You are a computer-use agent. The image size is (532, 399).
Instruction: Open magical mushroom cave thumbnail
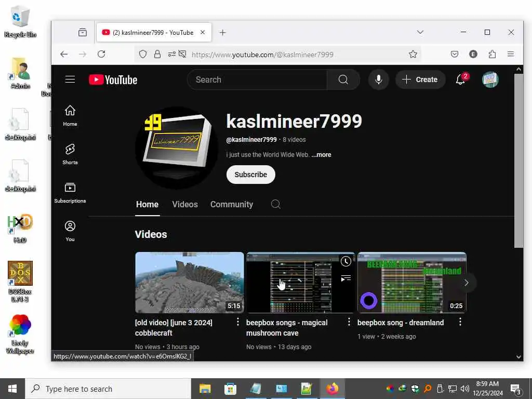(x=300, y=282)
